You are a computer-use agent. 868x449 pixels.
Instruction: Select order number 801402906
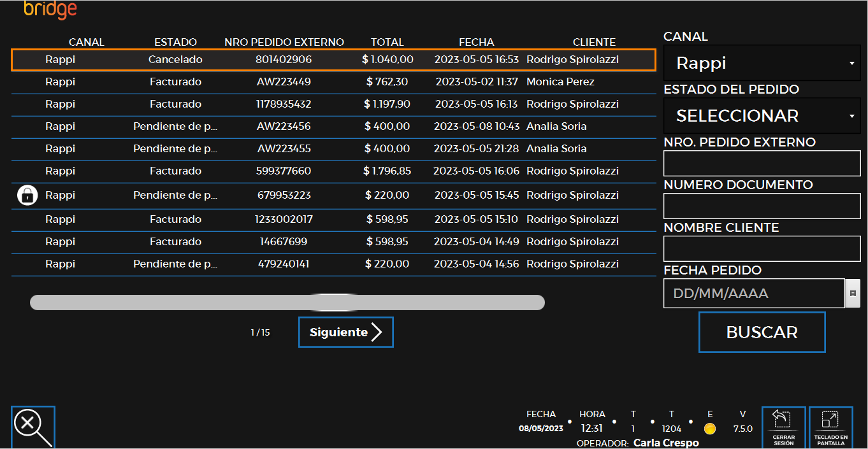click(284, 59)
